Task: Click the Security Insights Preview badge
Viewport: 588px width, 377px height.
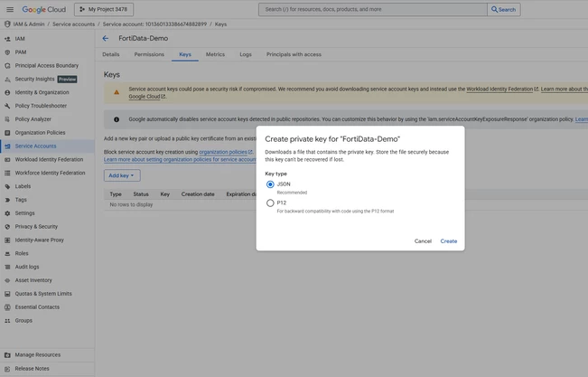Action: 67,80
